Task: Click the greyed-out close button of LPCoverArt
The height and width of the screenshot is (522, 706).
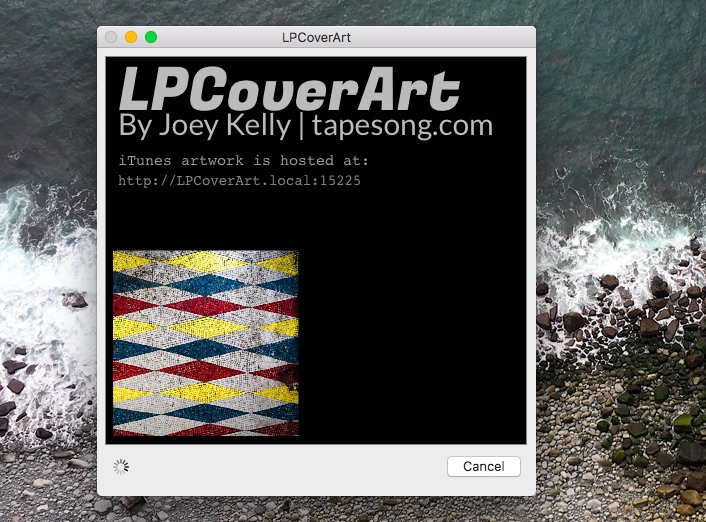Action: click(111, 37)
